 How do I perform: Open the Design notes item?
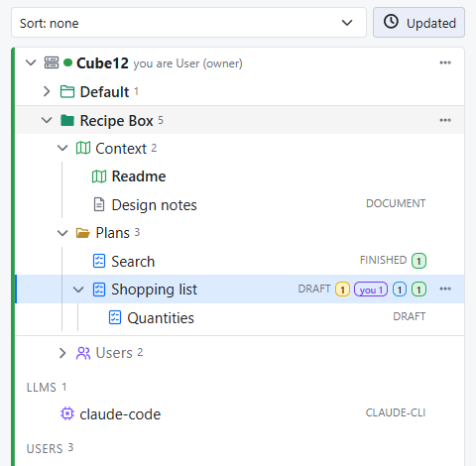pos(240,204)
